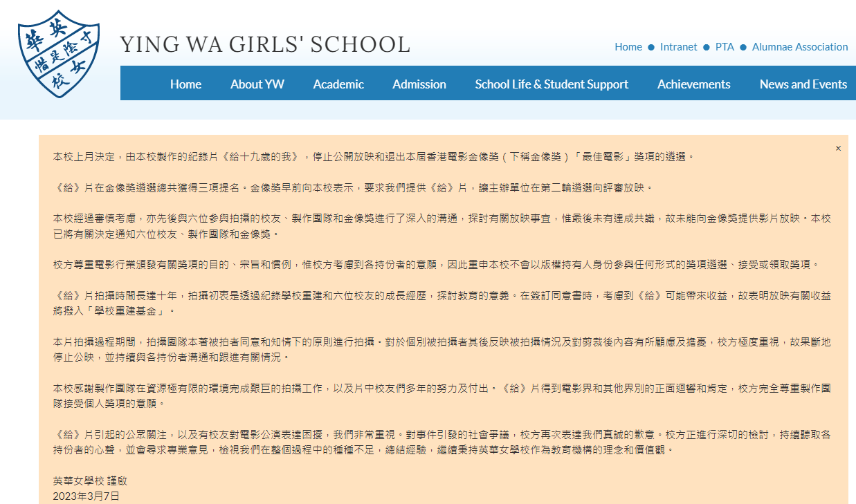
Task: Visit the Intranet link
Action: point(678,47)
